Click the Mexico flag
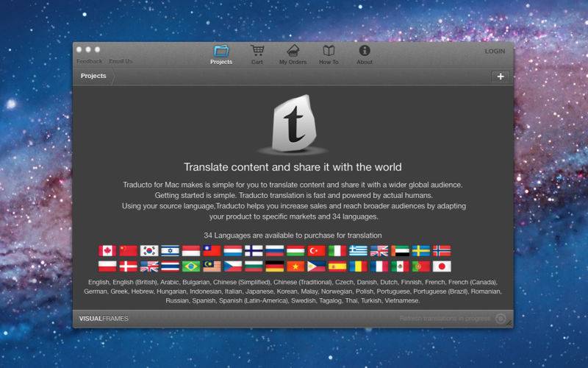The width and height of the screenshot is (588, 368). 400,266
